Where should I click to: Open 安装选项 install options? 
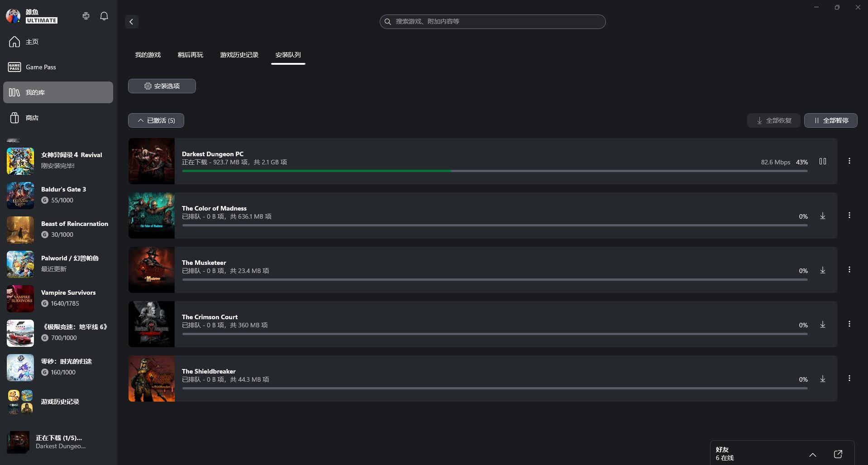coord(162,86)
